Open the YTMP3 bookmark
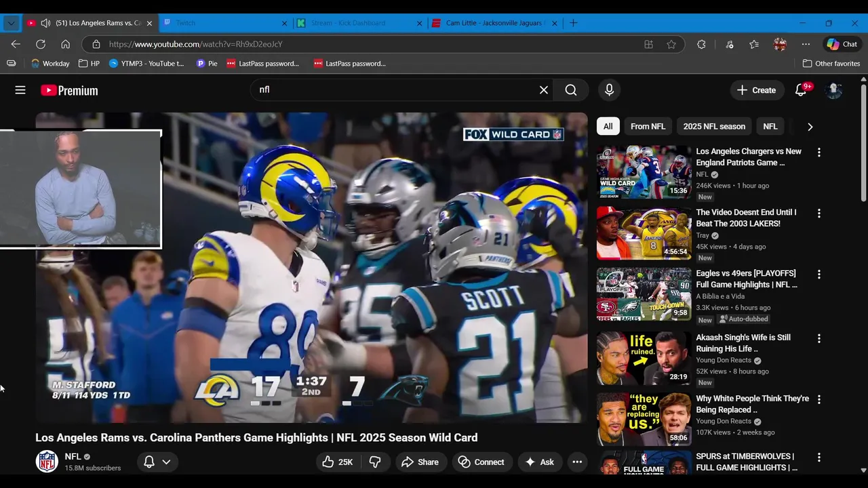Image resolution: width=868 pixels, height=488 pixels. point(146,64)
